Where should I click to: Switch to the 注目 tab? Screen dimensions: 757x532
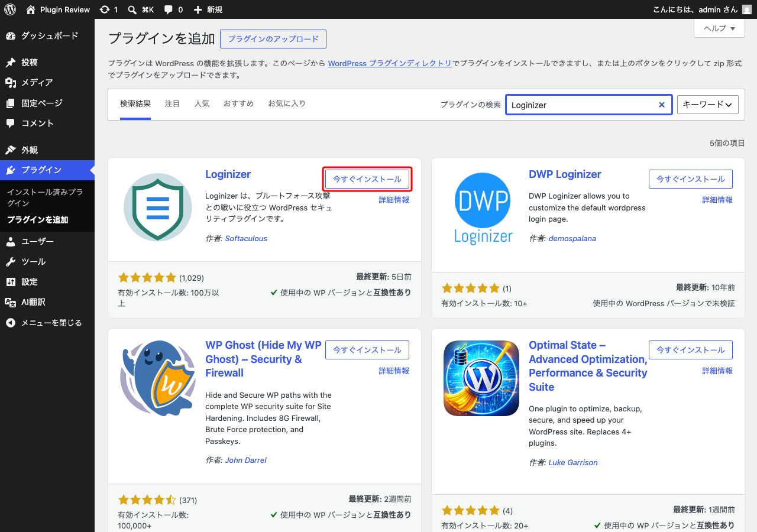point(172,104)
